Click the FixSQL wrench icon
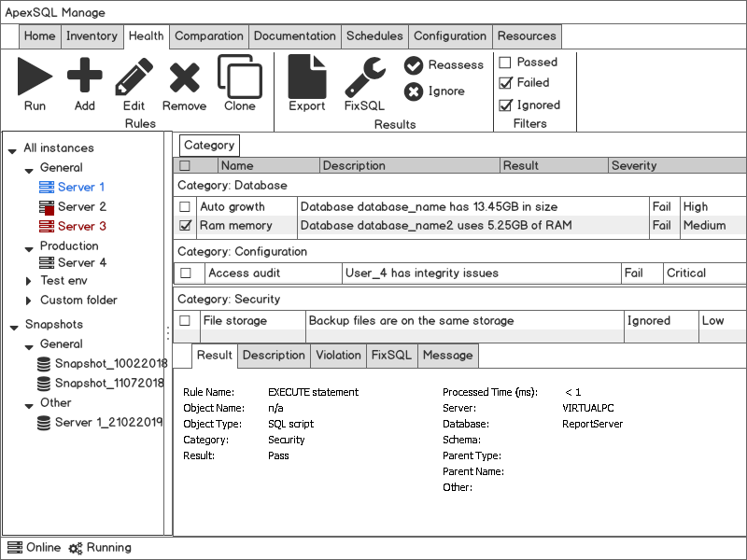 pyautogui.click(x=364, y=77)
